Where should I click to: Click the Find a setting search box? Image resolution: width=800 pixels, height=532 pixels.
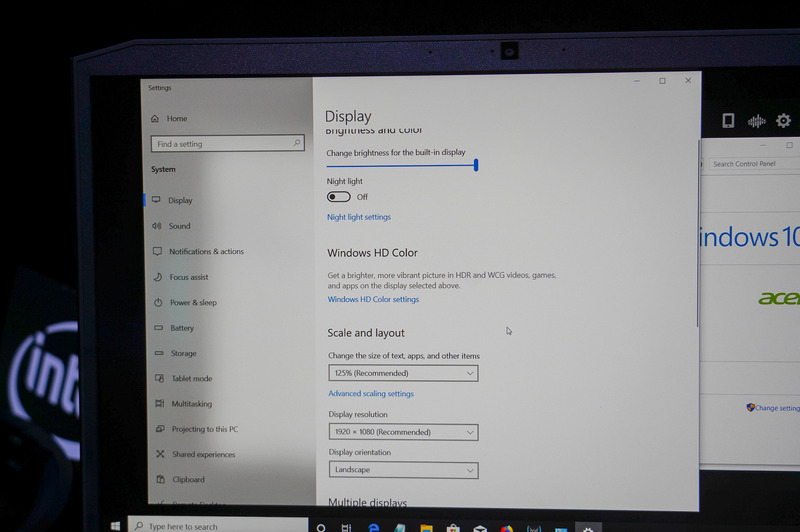click(228, 143)
